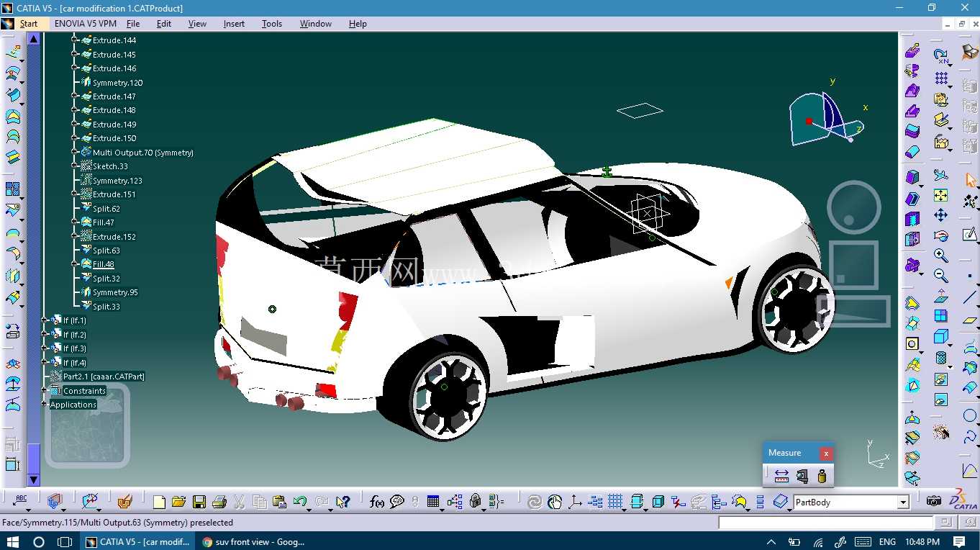Click the Fit All In view icon
The height and width of the screenshot is (550, 980).
[940, 195]
